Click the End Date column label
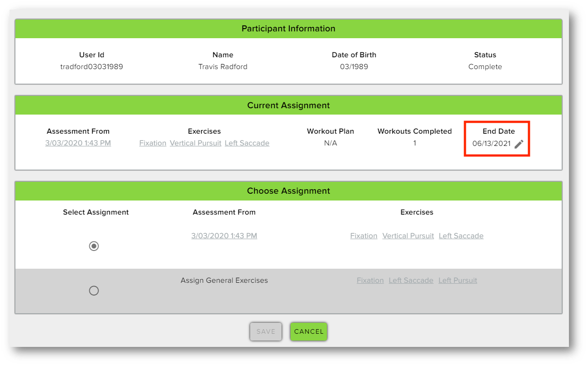 tap(499, 131)
